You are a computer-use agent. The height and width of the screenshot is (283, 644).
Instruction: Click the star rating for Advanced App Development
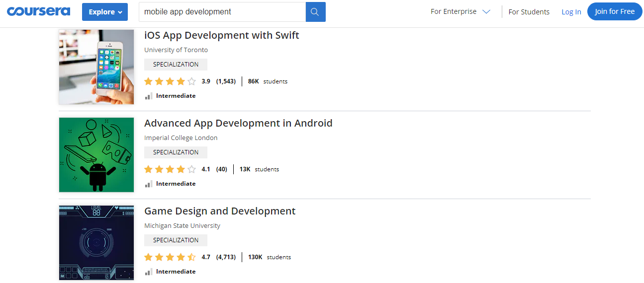click(x=170, y=169)
